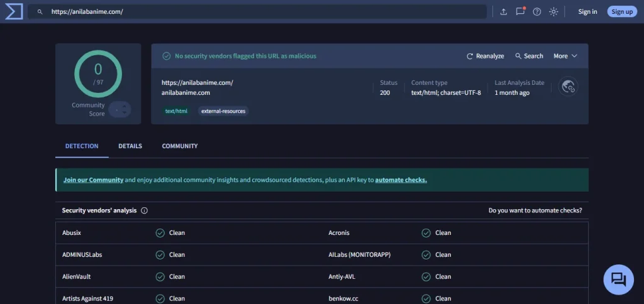The image size is (644, 304).
Task: Click the Reanalyze button
Action: point(485,56)
